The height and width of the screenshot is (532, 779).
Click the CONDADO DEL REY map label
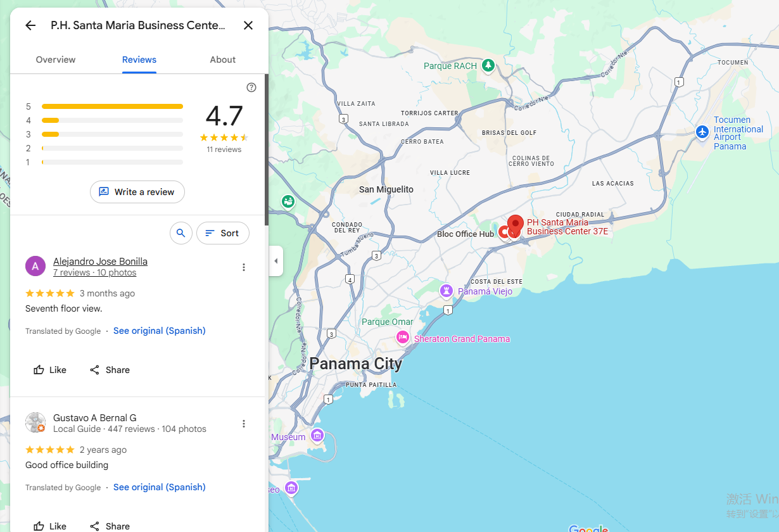(x=347, y=227)
